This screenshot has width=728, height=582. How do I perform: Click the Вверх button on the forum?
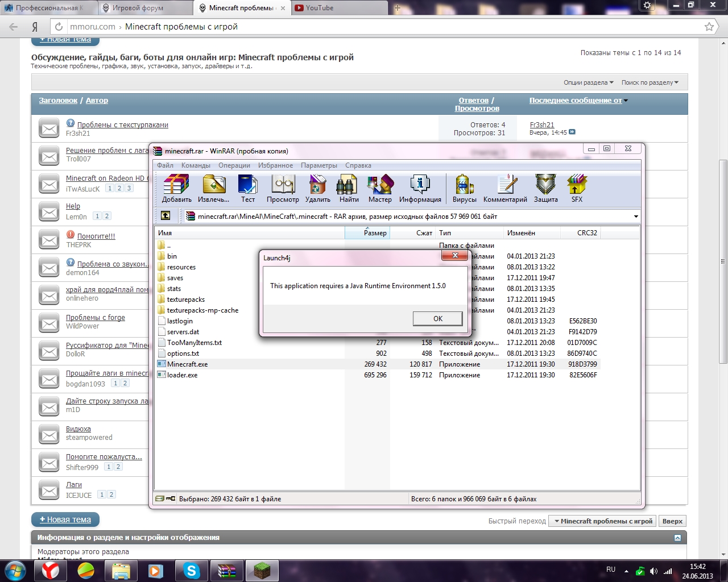pyautogui.click(x=672, y=521)
